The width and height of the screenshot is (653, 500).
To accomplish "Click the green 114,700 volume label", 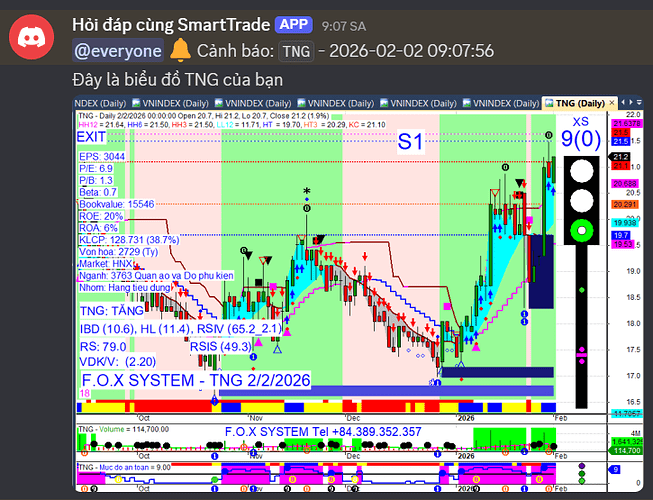I will pos(627,451).
